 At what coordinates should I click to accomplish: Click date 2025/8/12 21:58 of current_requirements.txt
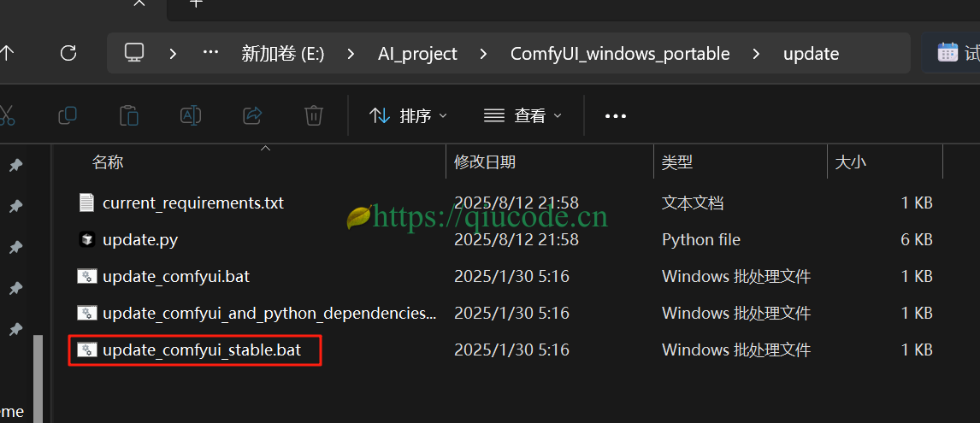[517, 203]
